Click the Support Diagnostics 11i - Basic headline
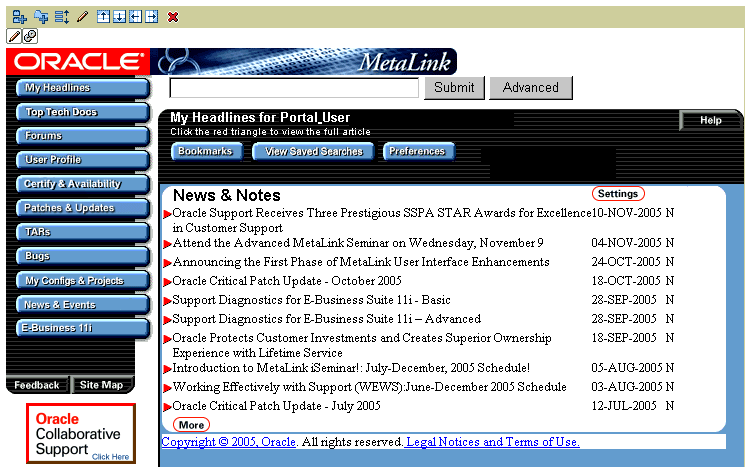The image size is (752, 474). click(x=312, y=300)
